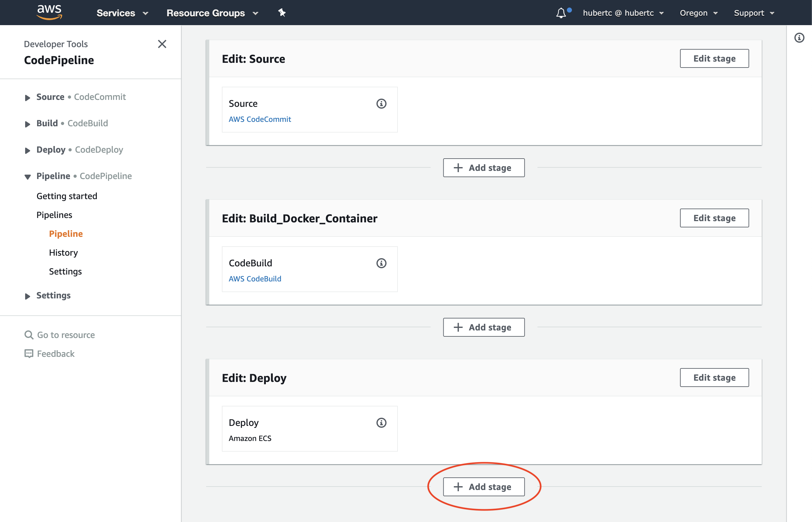
Task: Select the orange Pipeline item
Action: [x=66, y=234]
